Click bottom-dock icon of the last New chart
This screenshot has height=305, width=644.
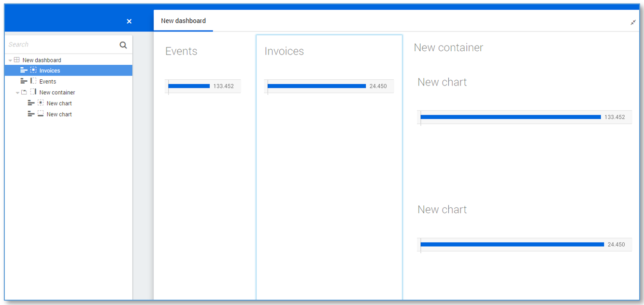tap(41, 114)
